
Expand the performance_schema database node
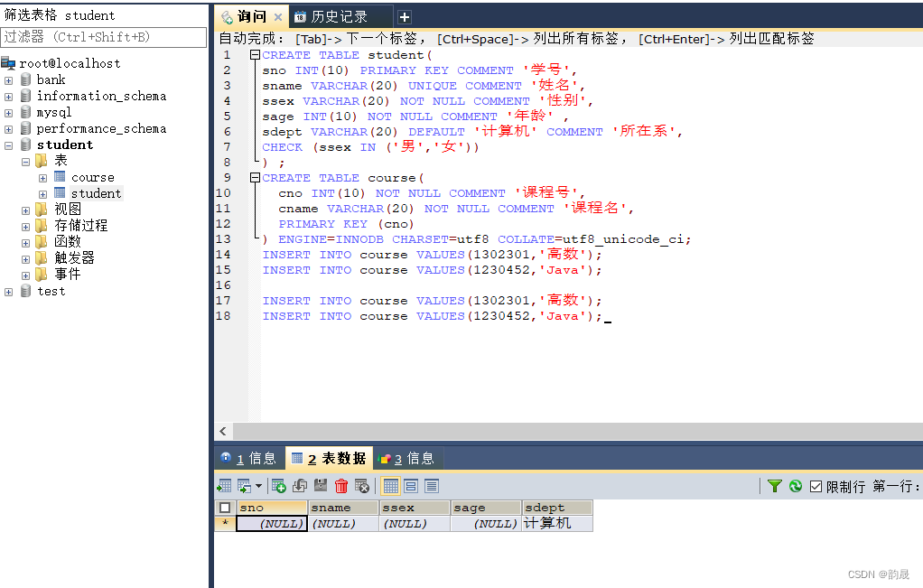tap(9, 129)
